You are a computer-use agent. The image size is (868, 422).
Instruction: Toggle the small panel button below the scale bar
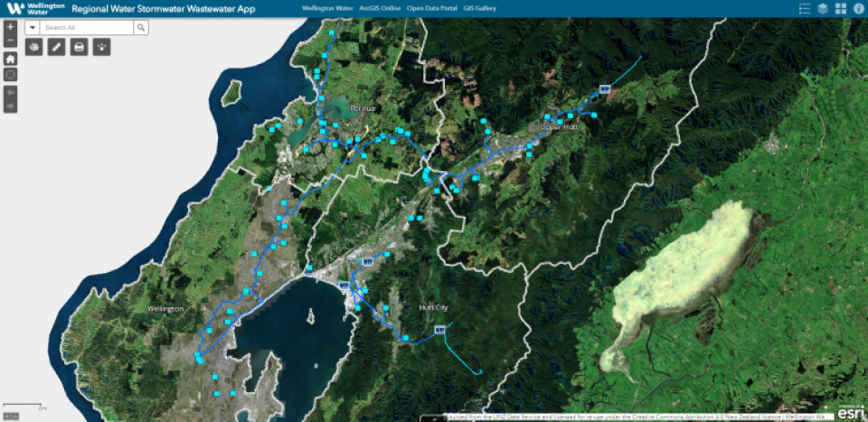[11, 416]
